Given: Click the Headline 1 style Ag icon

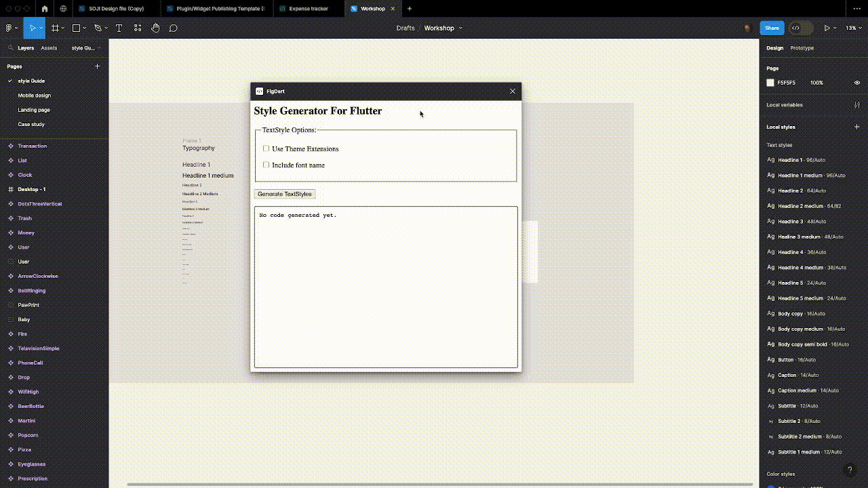Looking at the screenshot, I should (770, 160).
